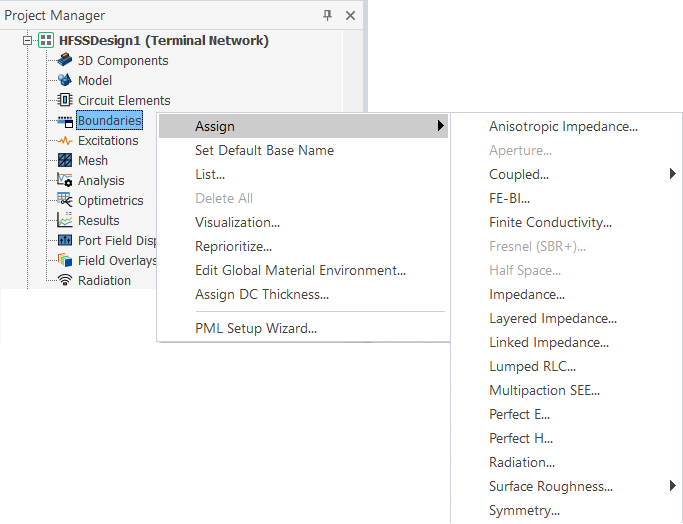Assign Perfect E... boundary

519,414
